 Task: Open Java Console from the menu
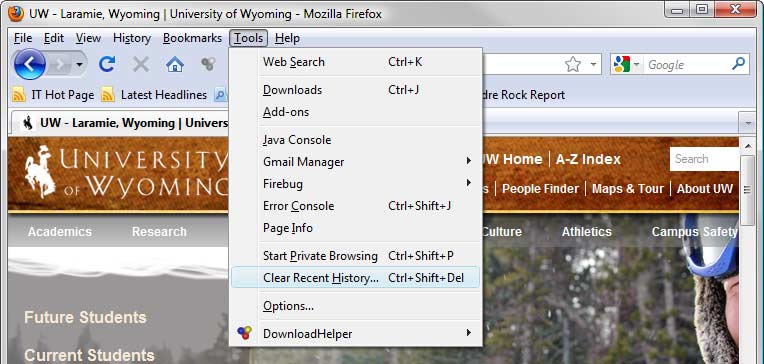(x=356, y=140)
